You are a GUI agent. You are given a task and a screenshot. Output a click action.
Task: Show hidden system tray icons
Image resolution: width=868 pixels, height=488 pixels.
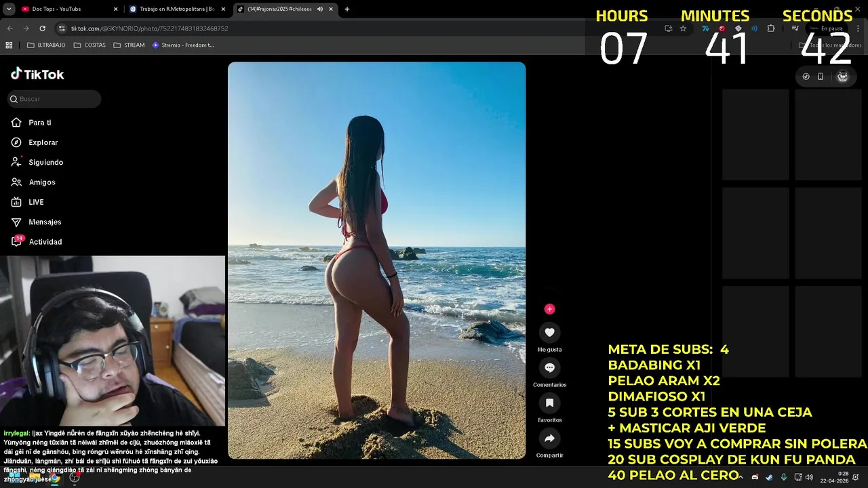coord(741,477)
